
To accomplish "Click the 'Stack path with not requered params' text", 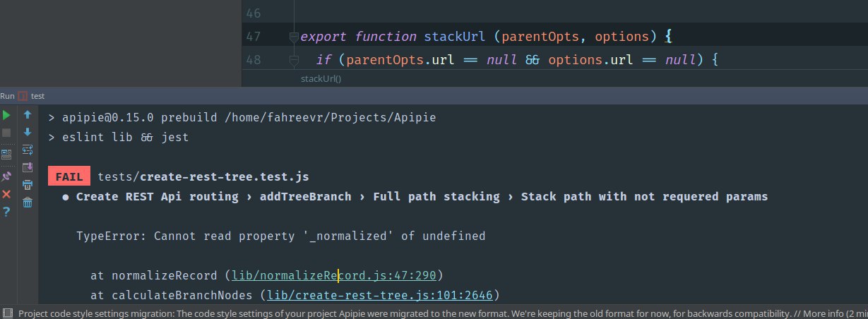I will [644, 196].
